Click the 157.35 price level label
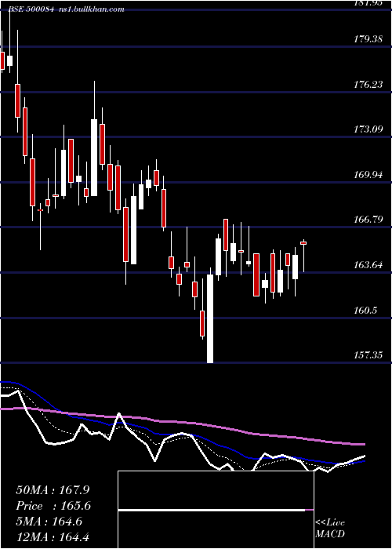Image resolution: width=392 pixels, height=549 pixels. (368, 355)
